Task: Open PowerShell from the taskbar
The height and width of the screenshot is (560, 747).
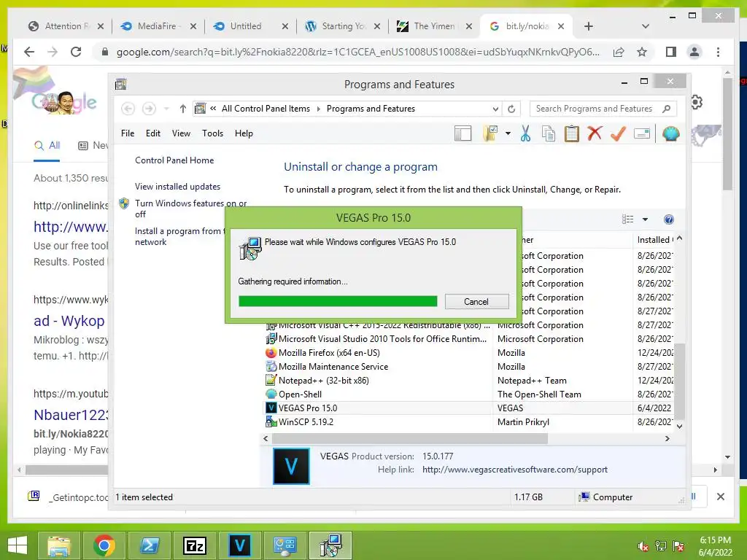Action: point(149,545)
